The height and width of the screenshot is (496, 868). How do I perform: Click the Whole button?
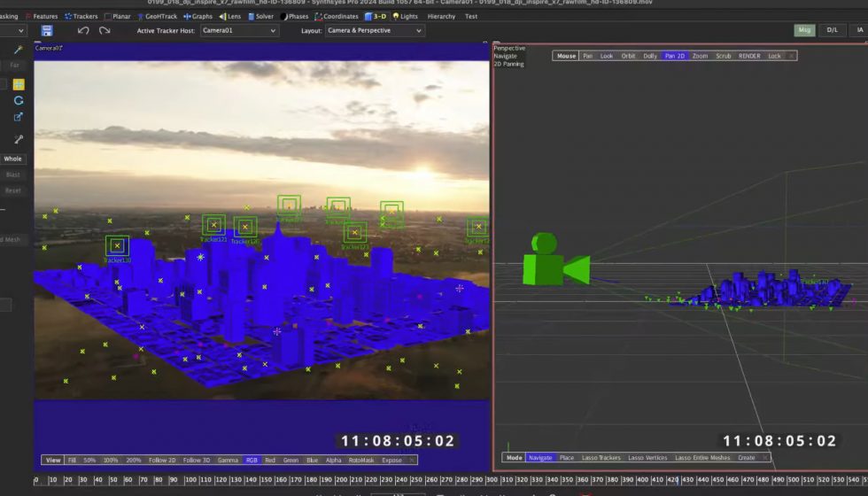(x=12, y=159)
